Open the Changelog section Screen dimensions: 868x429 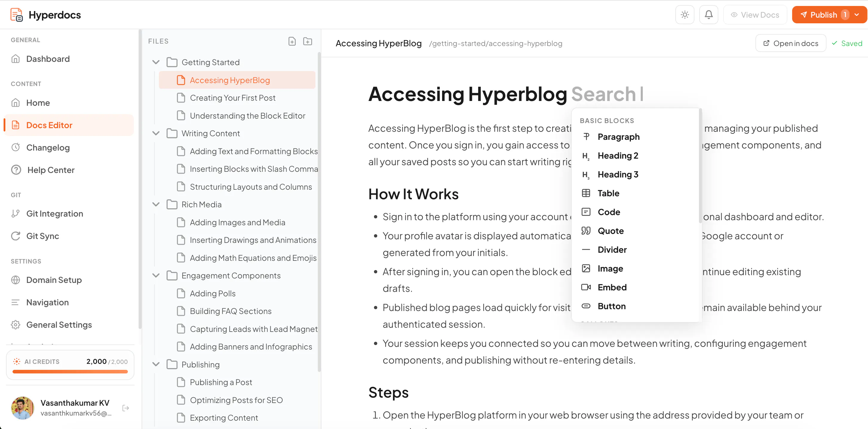point(69,147)
